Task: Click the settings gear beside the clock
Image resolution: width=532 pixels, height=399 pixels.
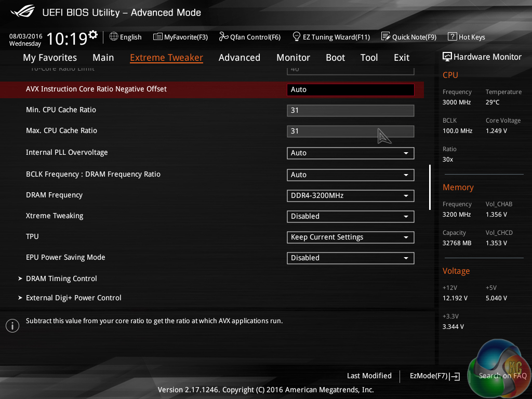Action: [x=93, y=34]
